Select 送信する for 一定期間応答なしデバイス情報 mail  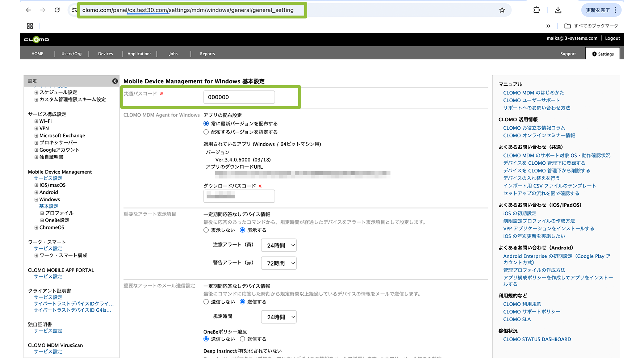[x=242, y=302]
